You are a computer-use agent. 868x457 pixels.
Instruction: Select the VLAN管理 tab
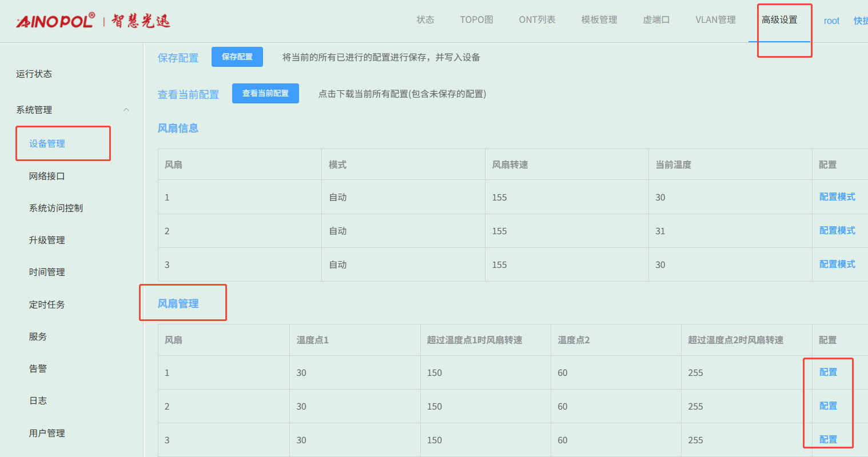click(715, 20)
